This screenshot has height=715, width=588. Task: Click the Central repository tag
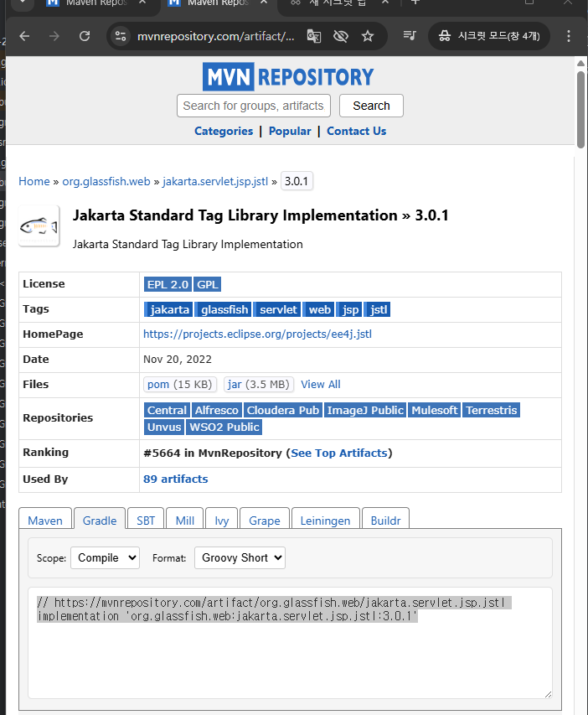[167, 410]
